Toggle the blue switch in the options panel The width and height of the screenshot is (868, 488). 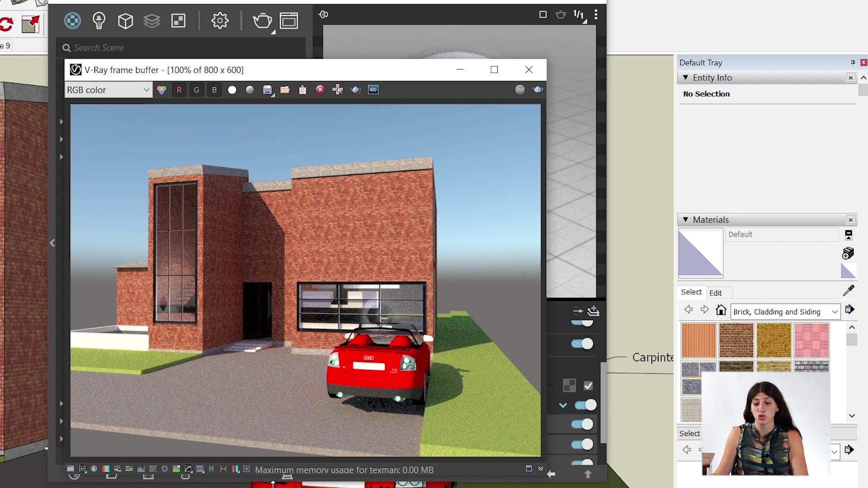(x=583, y=344)
